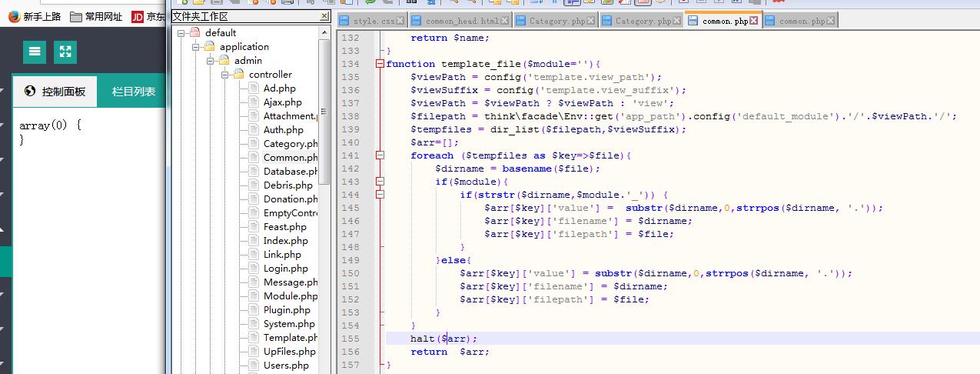Image resolution: width=980 pixels, height=374 pixels.
Task: Click the "$dirname = basename($file);" line
Action: pos(517,169)
